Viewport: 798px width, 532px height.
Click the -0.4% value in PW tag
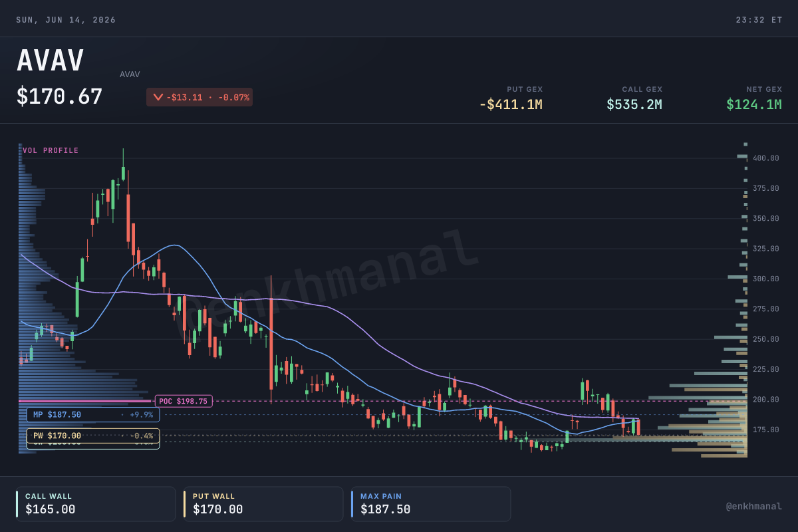click(141, 436)
